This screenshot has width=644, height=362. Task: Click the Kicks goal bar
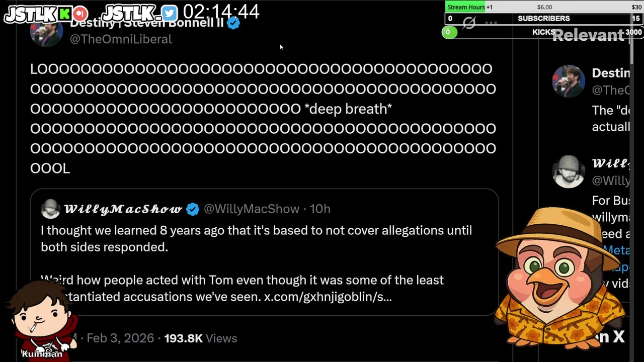click(x=543, y=32)
